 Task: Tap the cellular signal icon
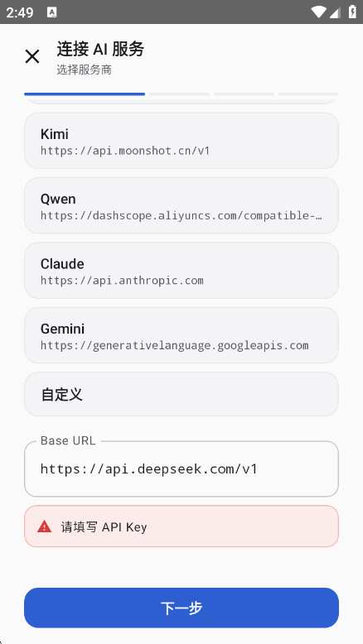click(335, 12)
